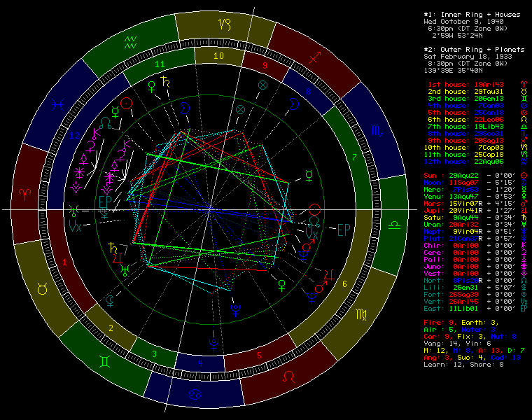Click the '#1: Inner Ring + Houses' heading
532x420 pixels.
(472, 15)
